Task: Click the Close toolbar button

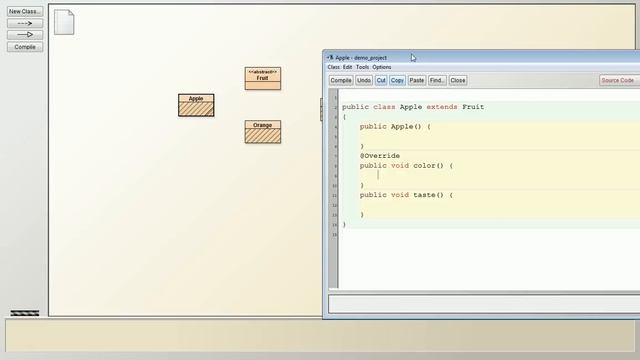Action: tap(458, 80)
